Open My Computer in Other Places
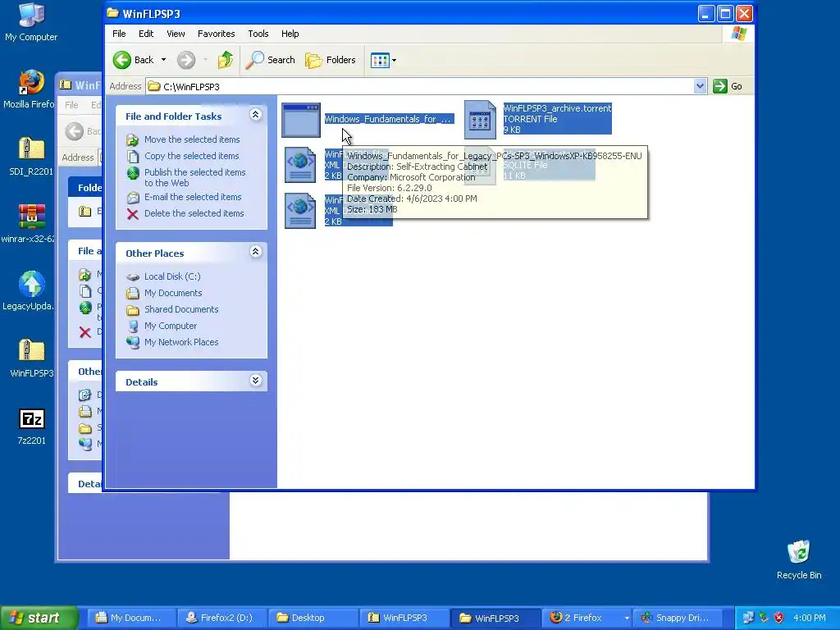 (171, 326)
